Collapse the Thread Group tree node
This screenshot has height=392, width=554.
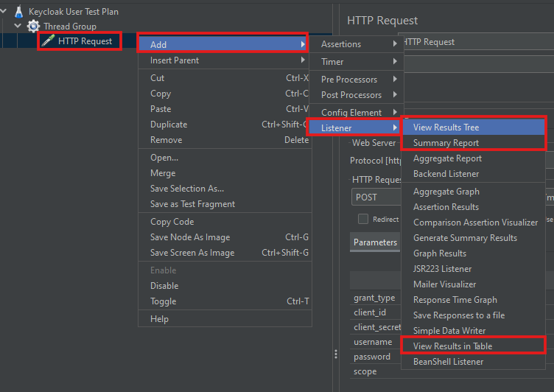pyautogui.click(x=18, y=26)
